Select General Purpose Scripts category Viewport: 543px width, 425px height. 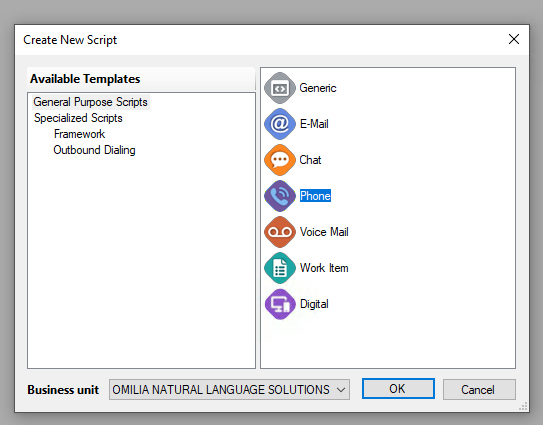(x=90, y=102)
